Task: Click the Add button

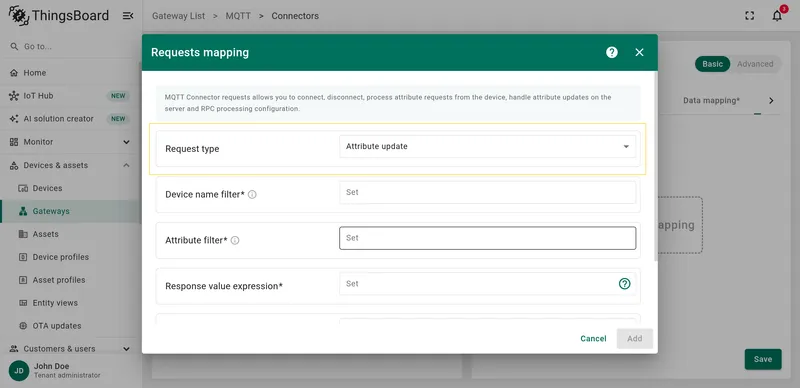Action: [x=635, y=338]
